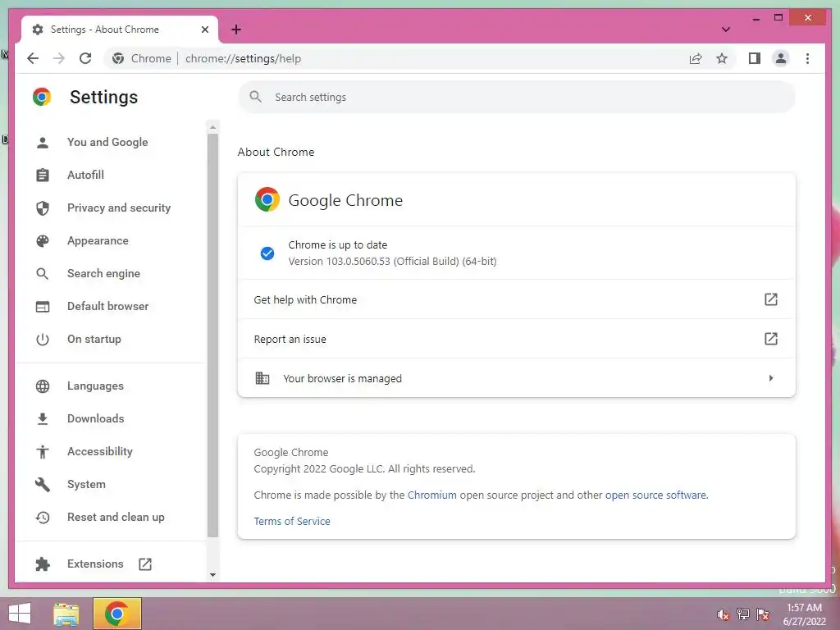Viewport: 840px width, 630px height.
Task: Open the Chromium link
Action: point(431,495)
